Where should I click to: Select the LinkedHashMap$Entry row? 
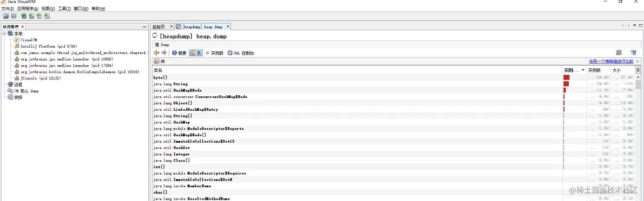click(x=394, y=109)
